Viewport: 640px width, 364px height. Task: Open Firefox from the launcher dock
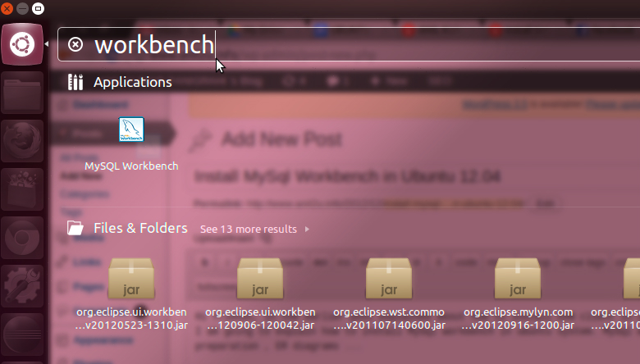pyautogui.click(x=22, y=141)
